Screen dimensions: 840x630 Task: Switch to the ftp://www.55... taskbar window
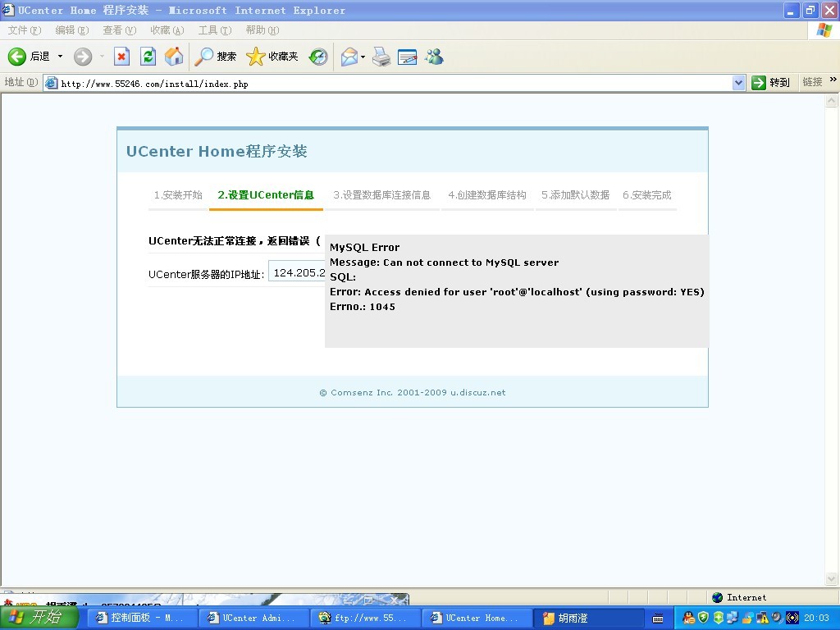point(364,619)
